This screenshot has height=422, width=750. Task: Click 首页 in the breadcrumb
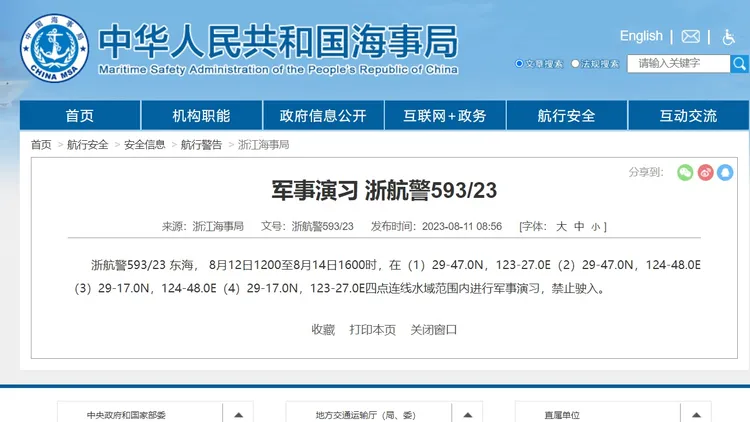pos(41,144)
